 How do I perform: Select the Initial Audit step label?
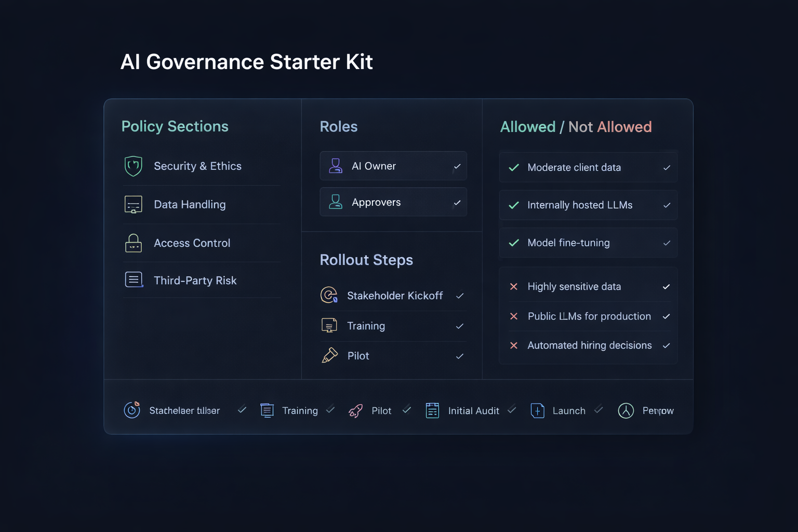473,411
